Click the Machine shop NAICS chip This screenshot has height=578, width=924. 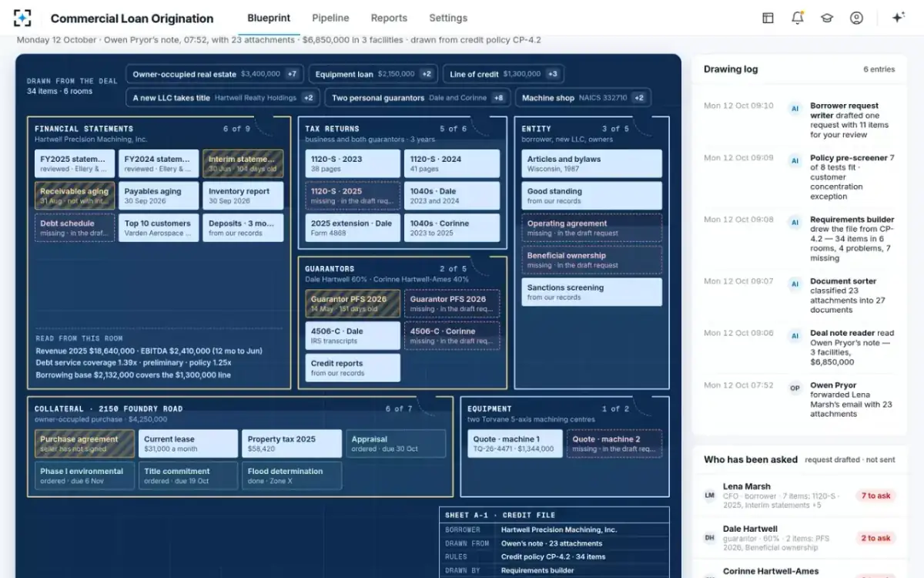point(584,98)
